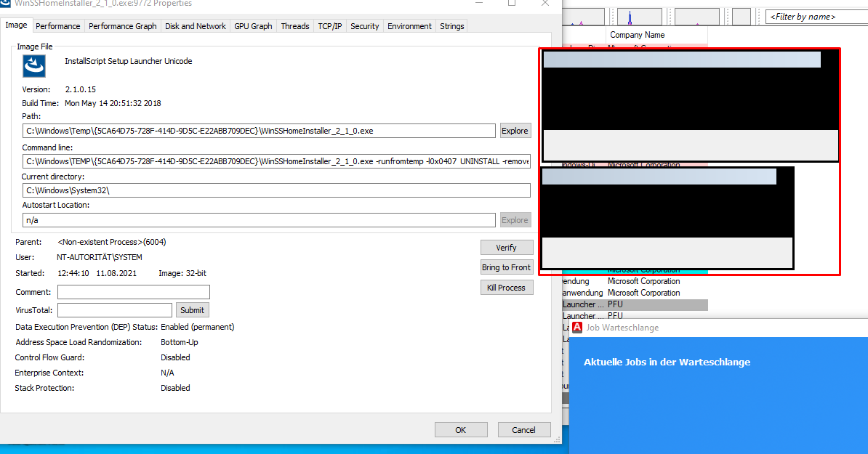868x454 pixels.
Task: Click Disabled next to Control Flow Guard
Action: [175, 358]
